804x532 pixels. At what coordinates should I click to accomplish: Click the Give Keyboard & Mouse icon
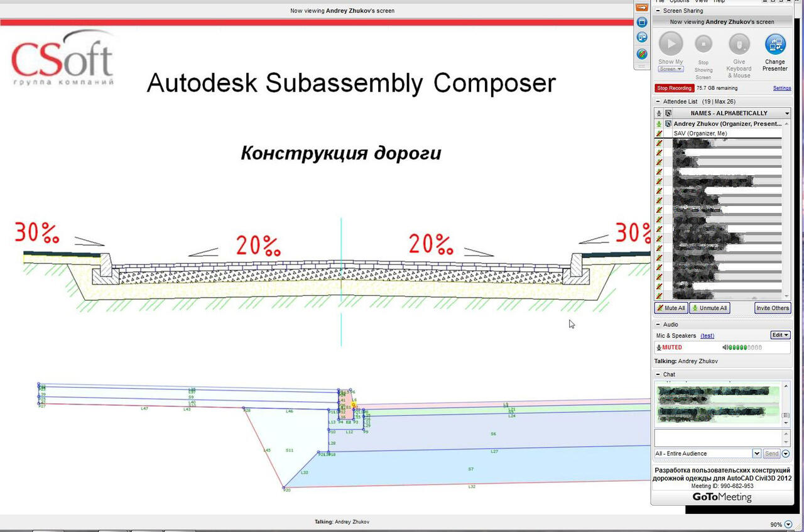(739, 44)
